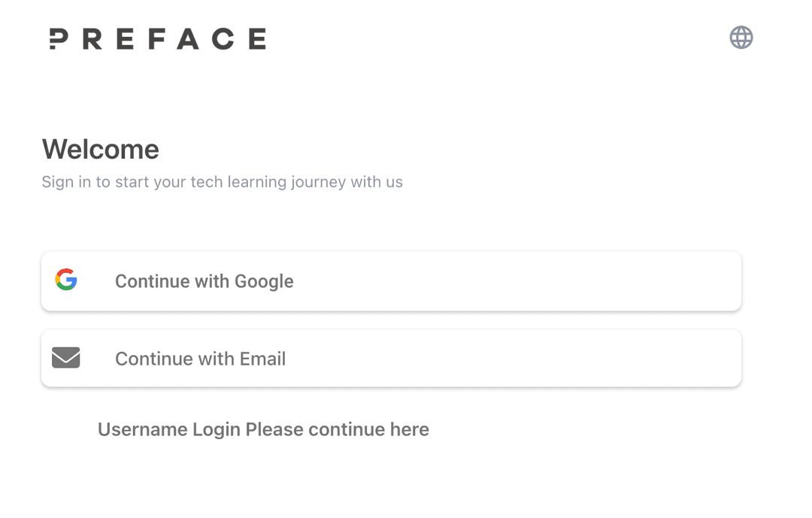Tap the multicolor G in Google button
This screenshot has width=812, height=518.
click(66, 280)
